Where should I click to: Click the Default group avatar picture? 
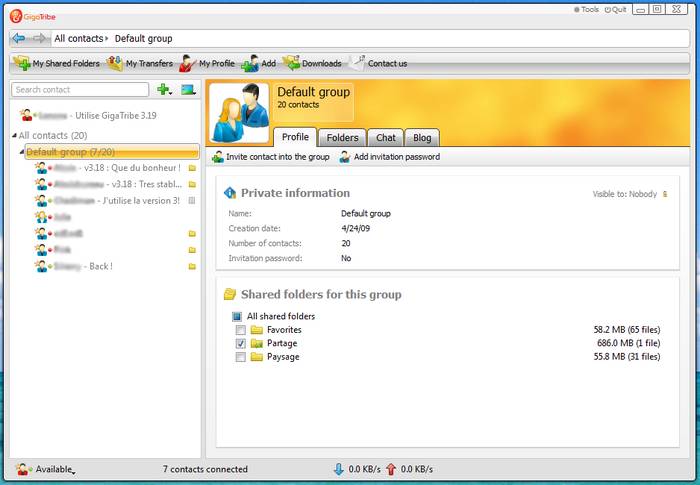click(239, 113)
